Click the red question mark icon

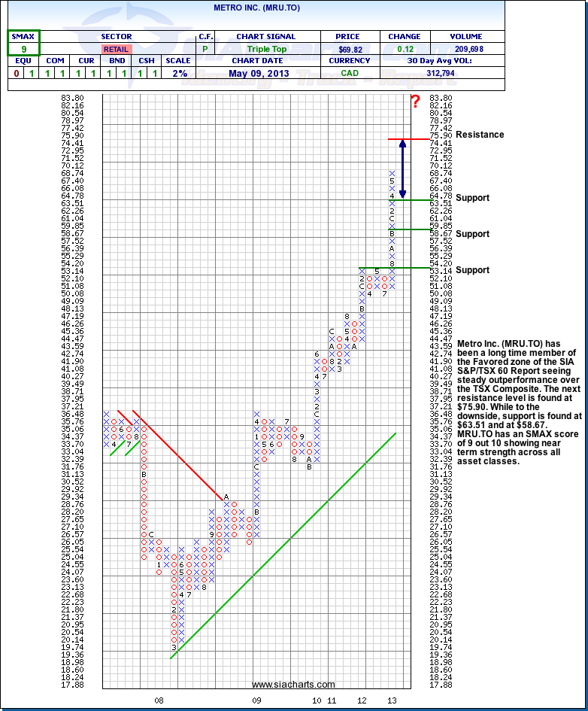point(414,102)
